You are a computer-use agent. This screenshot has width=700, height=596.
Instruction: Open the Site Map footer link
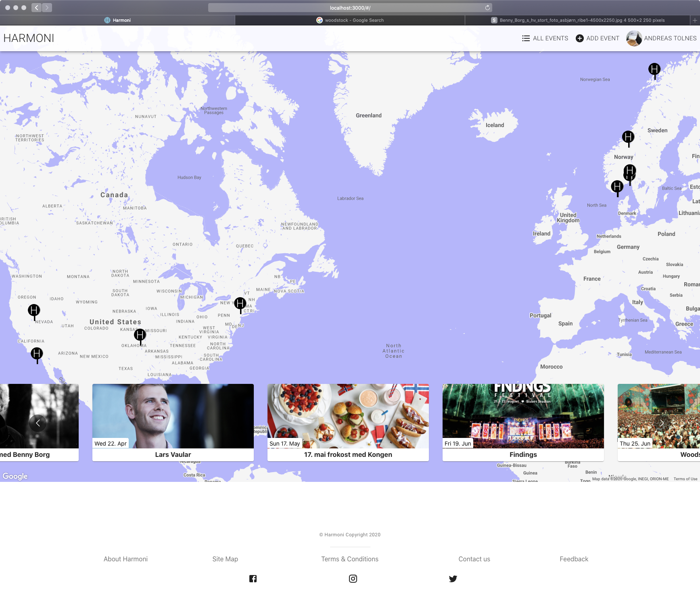[x=225, y=559]
